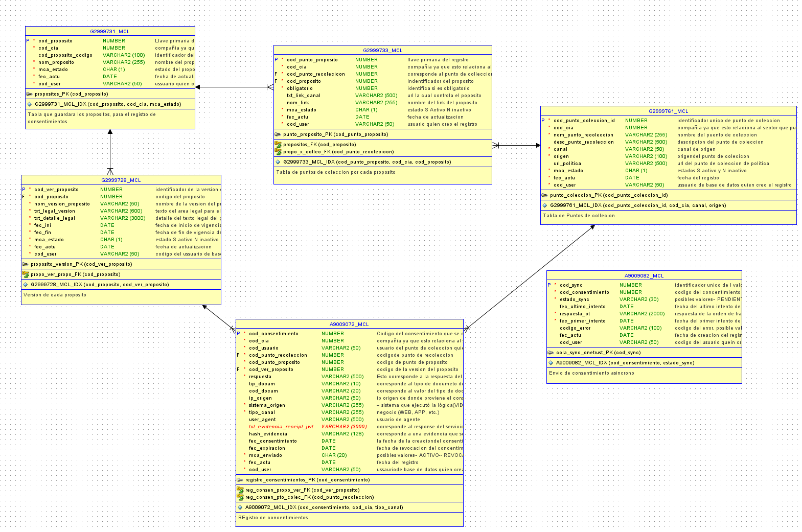Click the foreign key icon beside propositos_FK
Screen dimensions: 802x532
coord(278,145)
